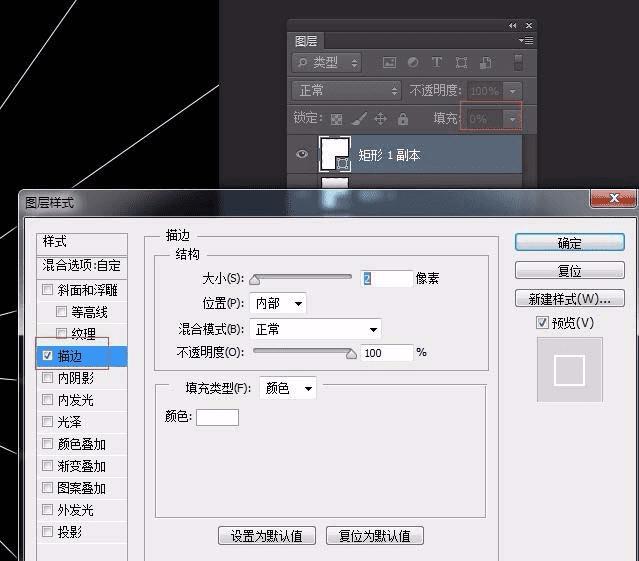Select the 描边 style label
639x561 pixels.
(70, 356)
